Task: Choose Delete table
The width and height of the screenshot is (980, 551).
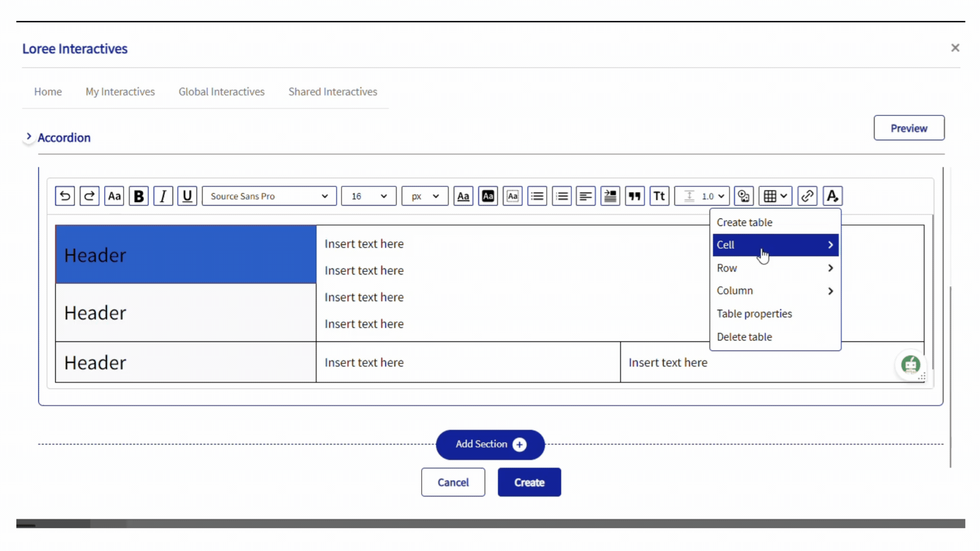Action: tap(775, 337)
